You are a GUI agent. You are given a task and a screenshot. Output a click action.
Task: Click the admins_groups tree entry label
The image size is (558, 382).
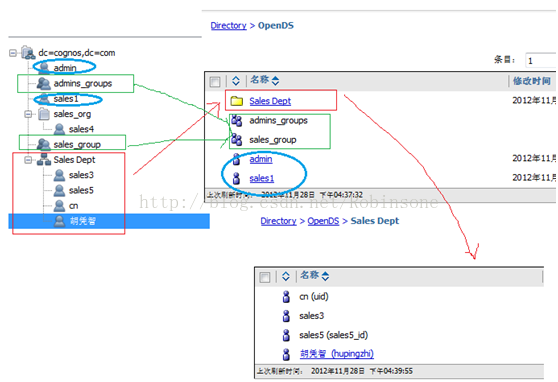coord(83,83)
